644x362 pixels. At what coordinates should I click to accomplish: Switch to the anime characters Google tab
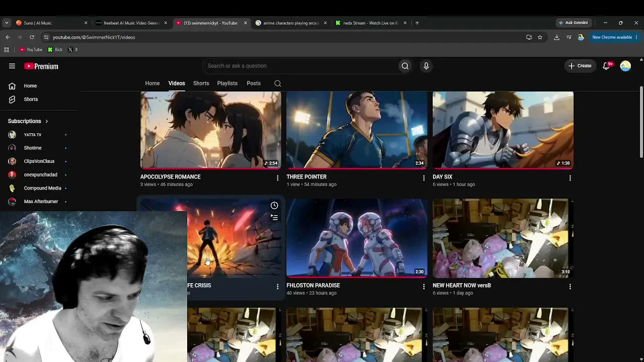coord(291,23)
